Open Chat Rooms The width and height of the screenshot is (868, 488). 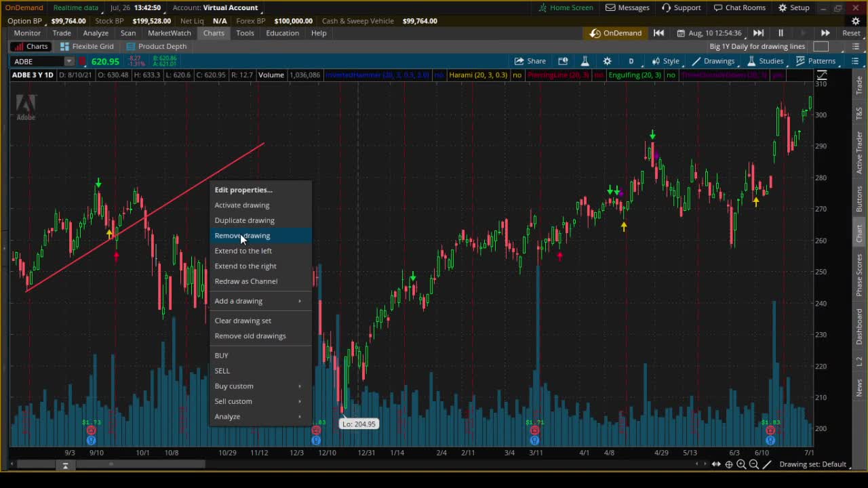pos(739,7)
